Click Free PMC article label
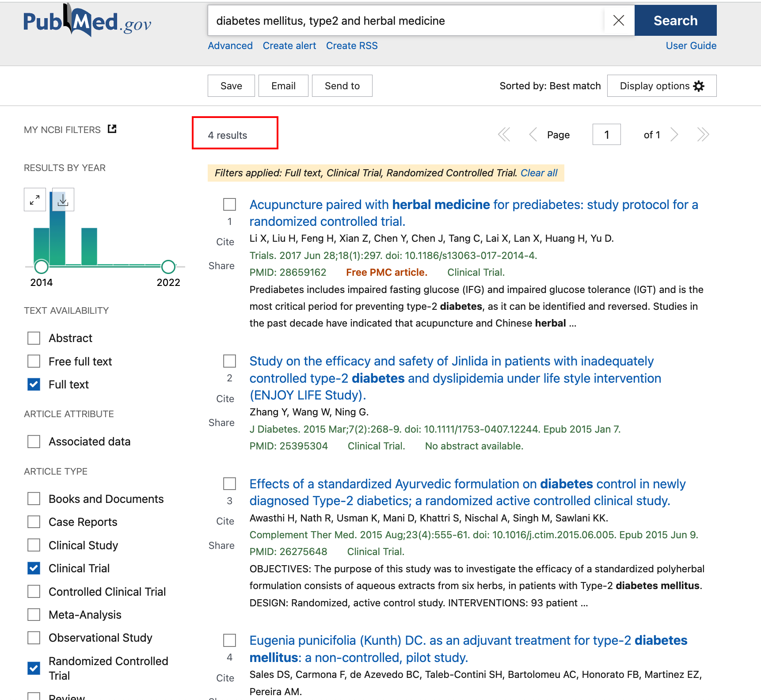This screenshot has height=700, width=761. pos(387,272)
